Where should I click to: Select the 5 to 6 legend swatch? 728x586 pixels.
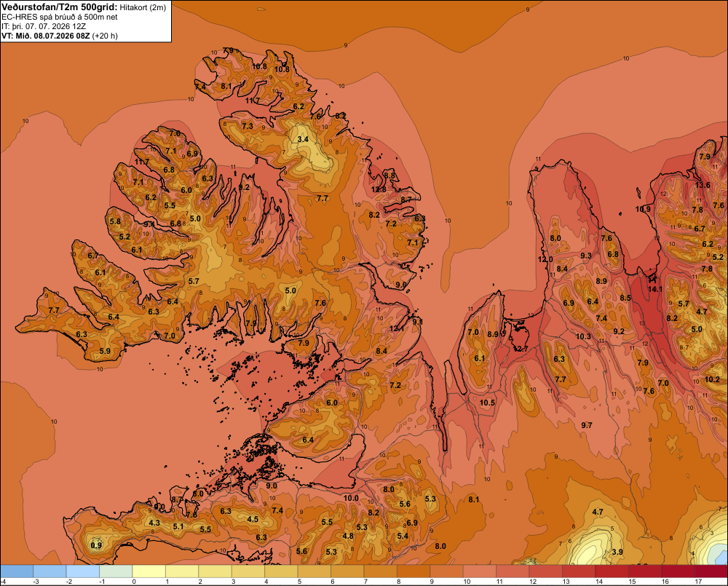(x=314, y=571)
